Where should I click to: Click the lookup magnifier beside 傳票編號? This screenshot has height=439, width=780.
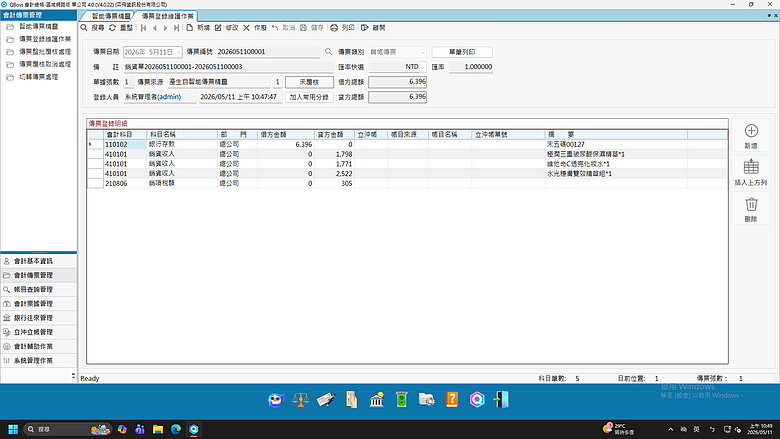point(328,52)
